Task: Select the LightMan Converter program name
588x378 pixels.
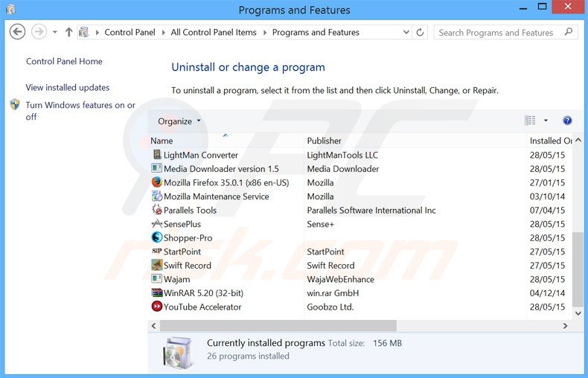Action: click(x=201, y=155)
